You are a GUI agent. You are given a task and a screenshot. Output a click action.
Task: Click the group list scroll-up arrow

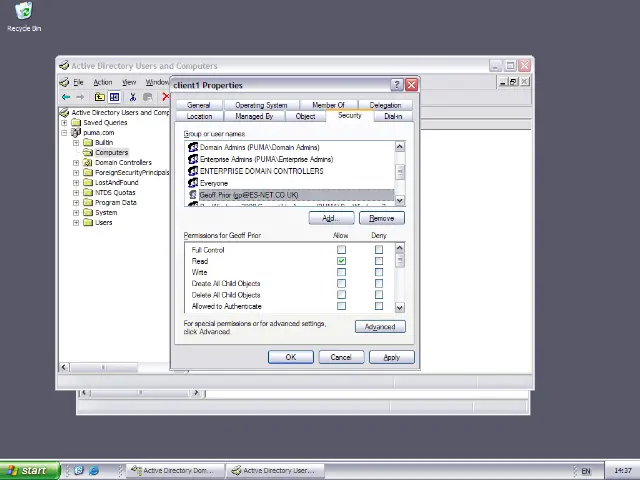click(400, 146)
